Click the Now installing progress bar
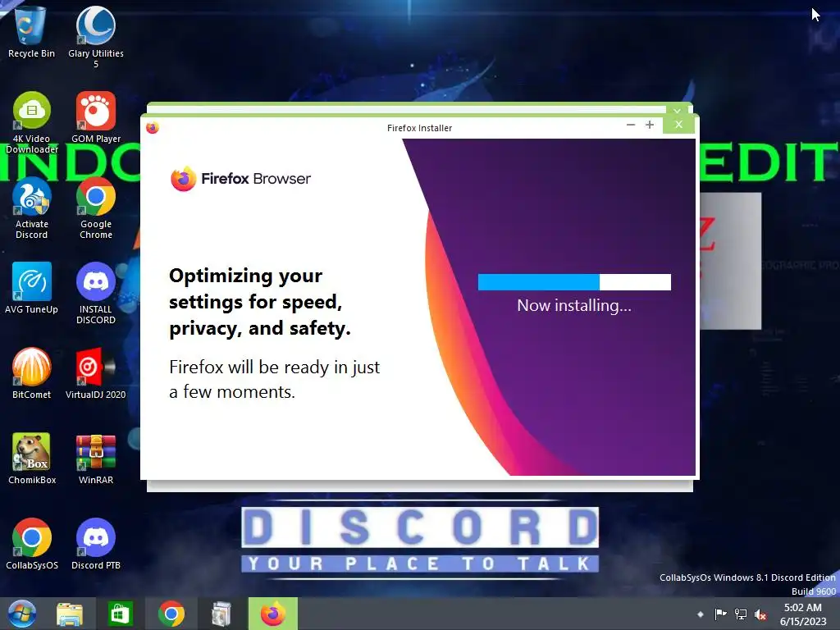This screenshot has width=840, height=630. (x=574, y=282)
